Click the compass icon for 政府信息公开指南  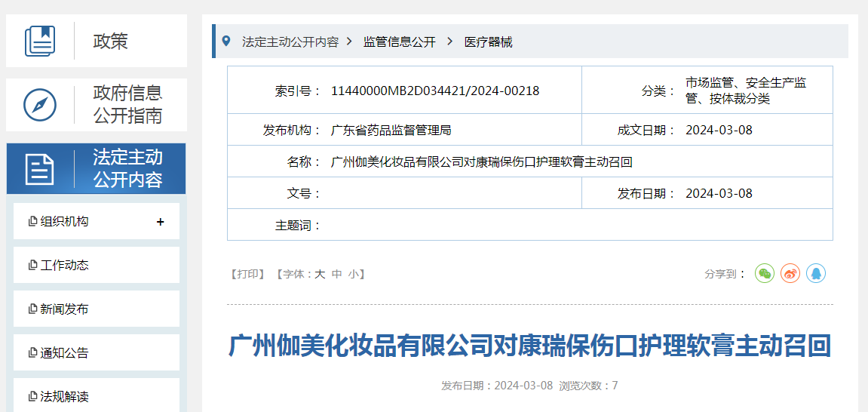[x=40, y=105]
